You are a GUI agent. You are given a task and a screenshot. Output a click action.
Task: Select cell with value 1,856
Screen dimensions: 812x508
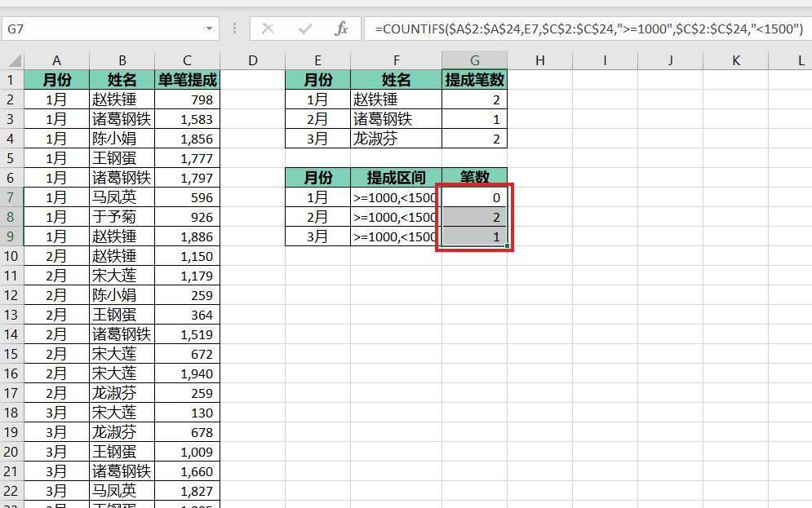pyautogui.click(x=188, y=139)
